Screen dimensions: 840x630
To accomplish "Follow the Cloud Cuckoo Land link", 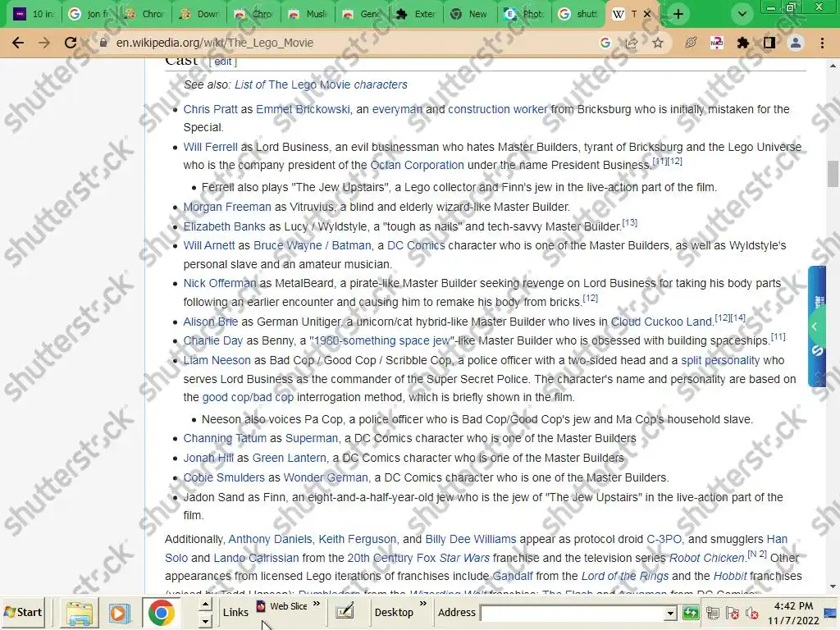I will pos(662,322).
